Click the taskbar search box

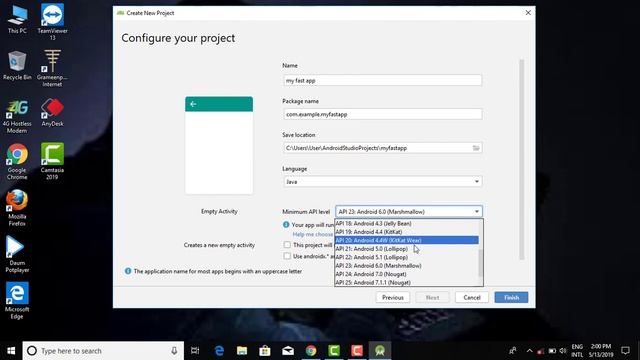tap(103, 351)
